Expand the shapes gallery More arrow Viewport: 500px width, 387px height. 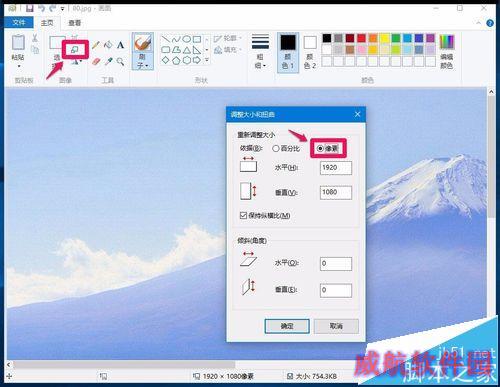point(207,60)
